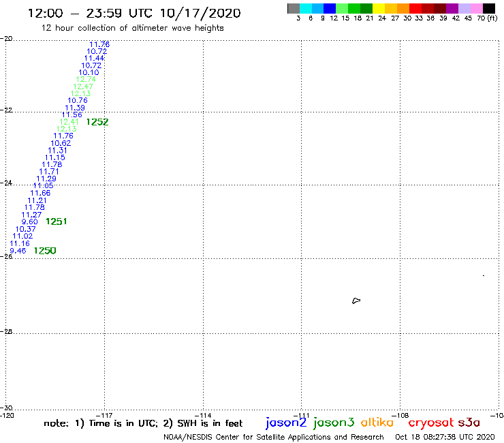Click the green wave height value '12.74'
504x443 pixels.
86,80
